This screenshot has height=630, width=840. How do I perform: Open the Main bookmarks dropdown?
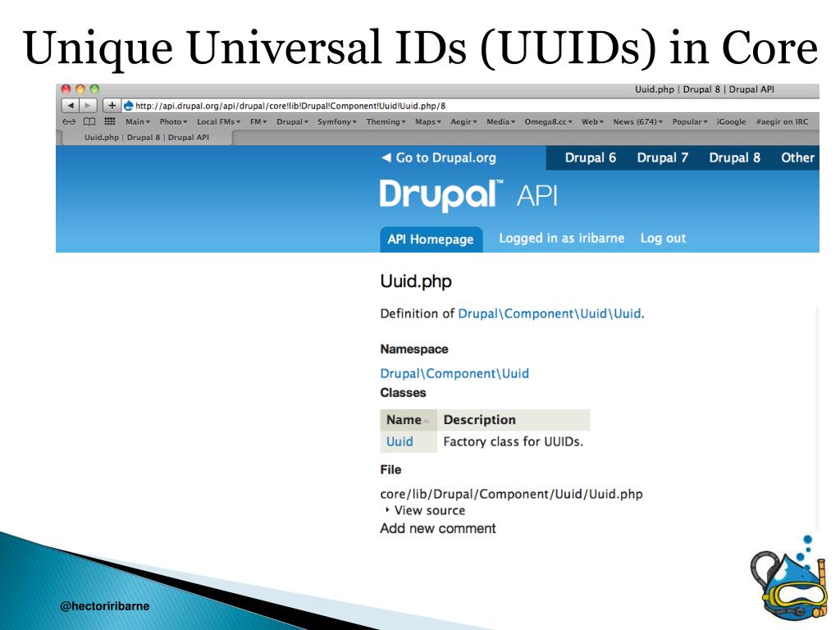(x=138, y=121)
